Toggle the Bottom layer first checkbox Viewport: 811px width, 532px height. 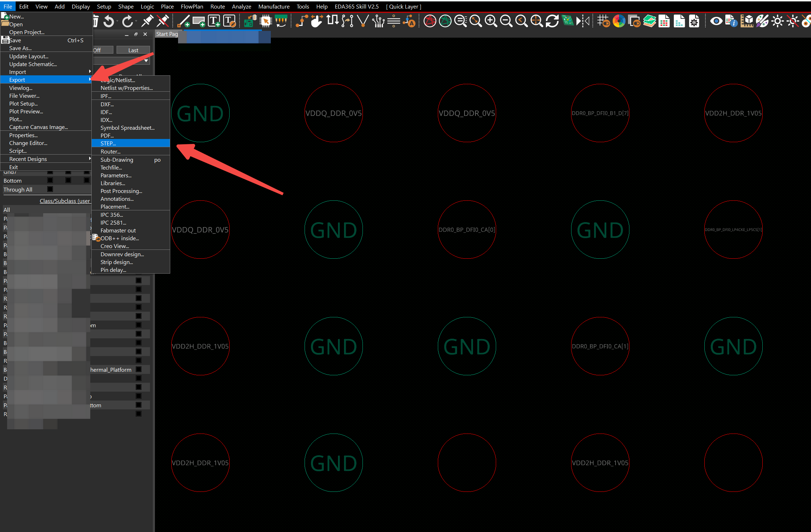click(50, 181)
